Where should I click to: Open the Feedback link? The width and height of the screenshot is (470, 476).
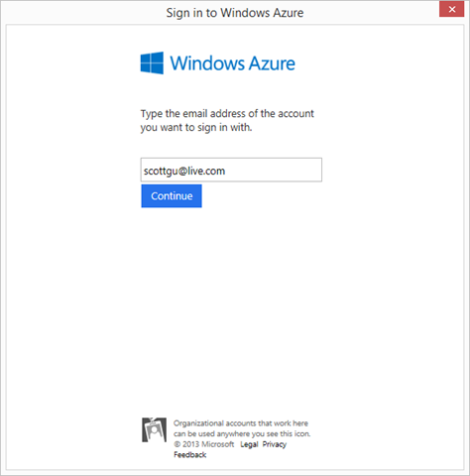coord(190,455)
